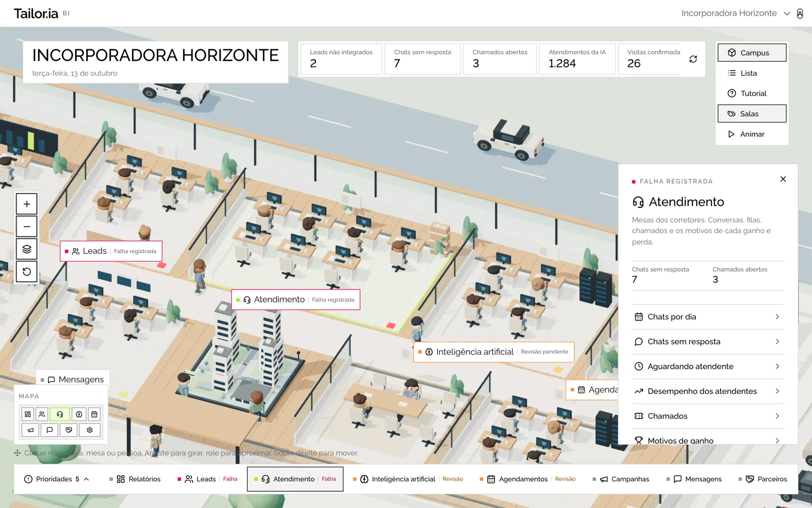Image resolution: width=812 pixels, height=508 pixels.
Task: Zoom in with the plus button
Action: 27,204
